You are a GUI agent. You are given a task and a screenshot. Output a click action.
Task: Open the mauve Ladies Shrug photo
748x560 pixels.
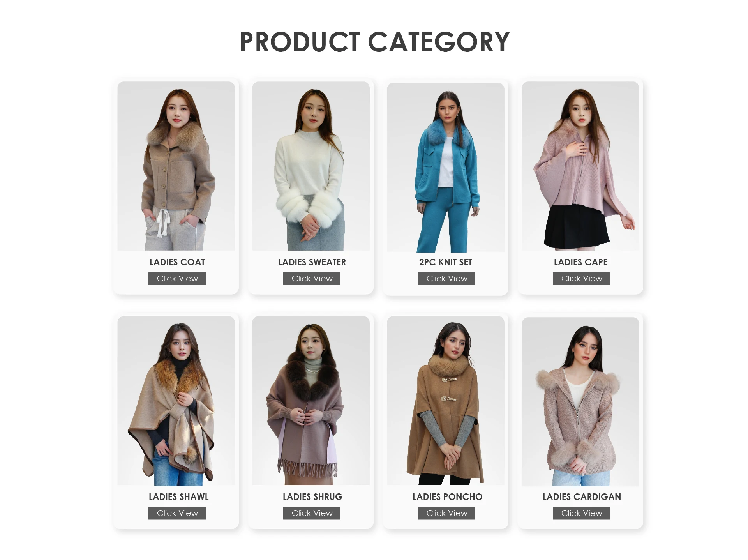pyautogui.click(x=311, y=401)
